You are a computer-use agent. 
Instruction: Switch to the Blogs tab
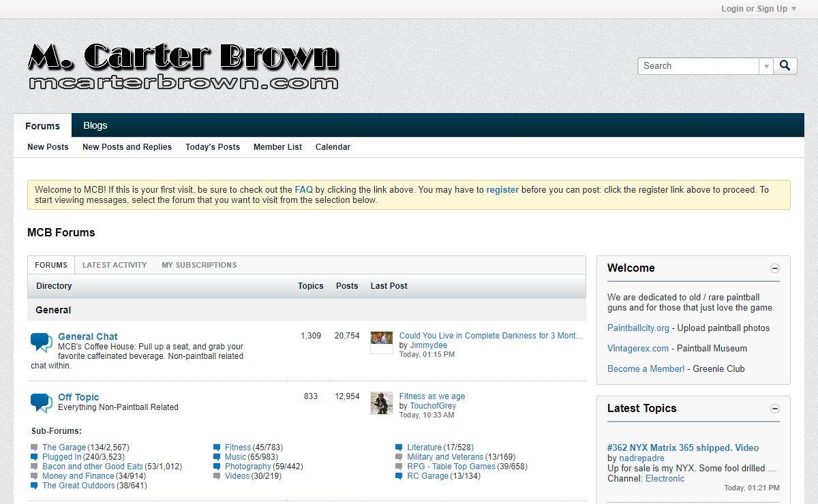click(x=95, y=125)
